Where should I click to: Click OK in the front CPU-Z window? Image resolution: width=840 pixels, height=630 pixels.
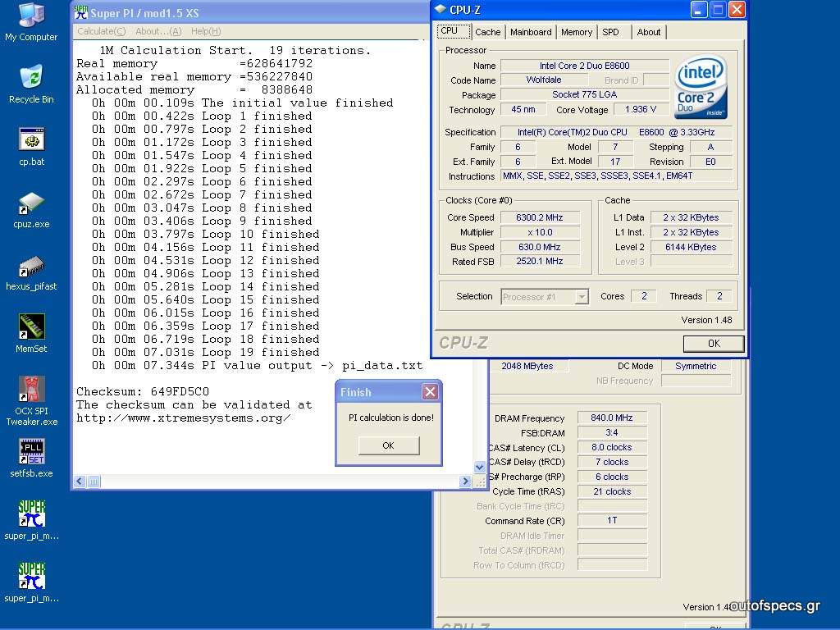pos(714,344)
